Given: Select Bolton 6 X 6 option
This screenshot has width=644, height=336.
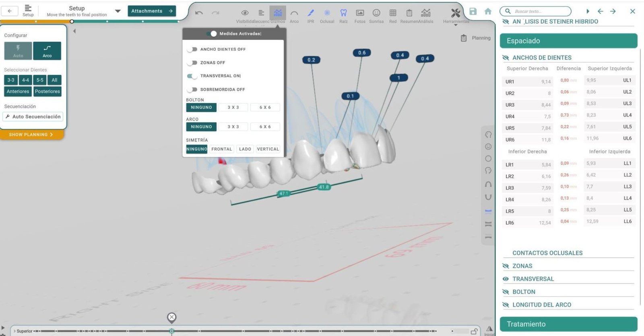Looking at the screenshot, I should pyautogui.click(x=265, y=107).
